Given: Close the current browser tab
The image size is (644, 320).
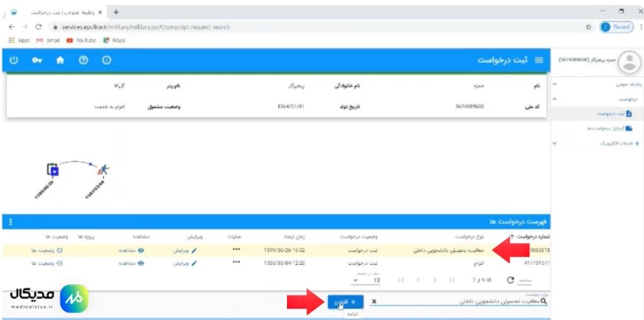Looking at the screenshot, I should point(101,12).
